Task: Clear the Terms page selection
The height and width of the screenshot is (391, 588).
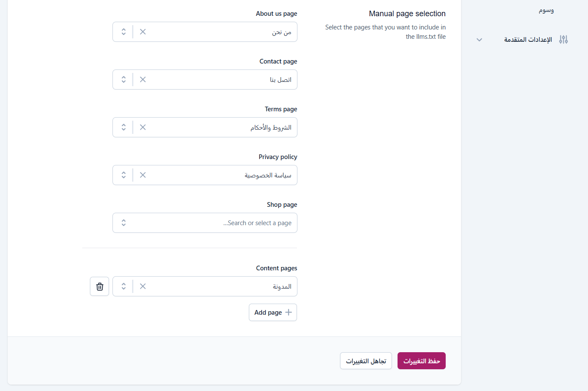Action: pyautogui.click(x=143, y=127)
